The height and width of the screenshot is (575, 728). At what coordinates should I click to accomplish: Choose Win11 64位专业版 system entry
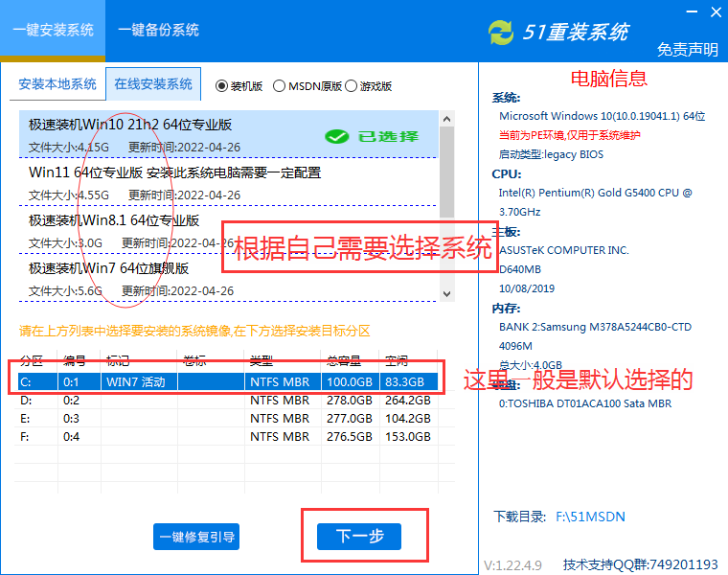(228, 182)
